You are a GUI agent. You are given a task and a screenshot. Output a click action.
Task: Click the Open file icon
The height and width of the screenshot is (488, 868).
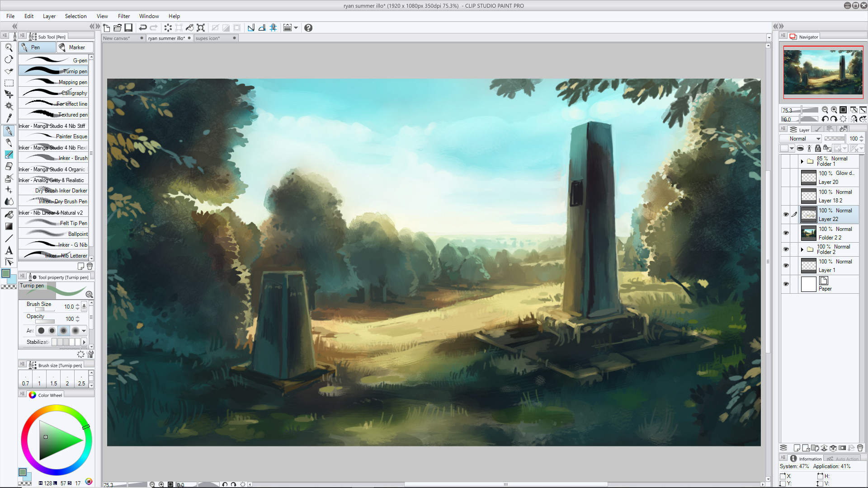[118, 28]
